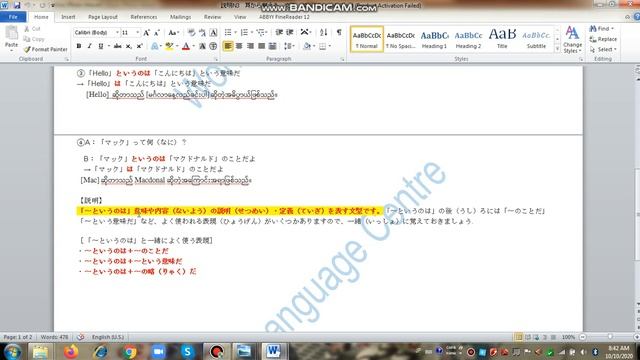640x360 pixels.
Task: Open the Change Case dropdown
Action: (x=173, y=33)
